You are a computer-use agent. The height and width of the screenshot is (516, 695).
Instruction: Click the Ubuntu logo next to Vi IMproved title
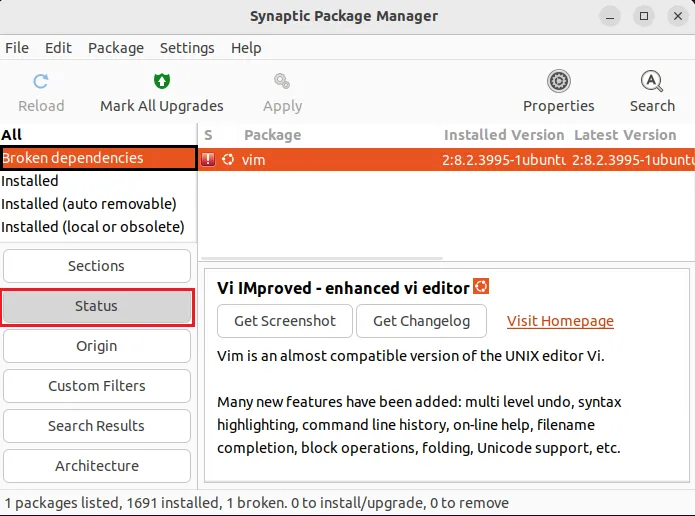(481, 286)
